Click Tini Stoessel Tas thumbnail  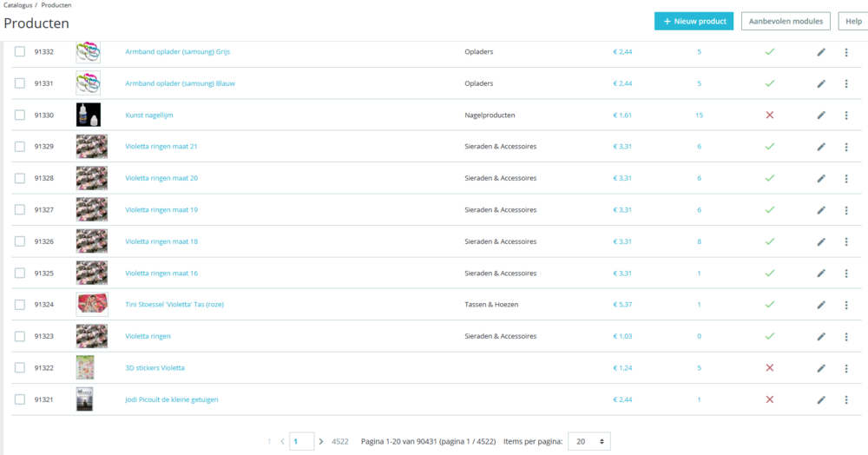point(92,304)
